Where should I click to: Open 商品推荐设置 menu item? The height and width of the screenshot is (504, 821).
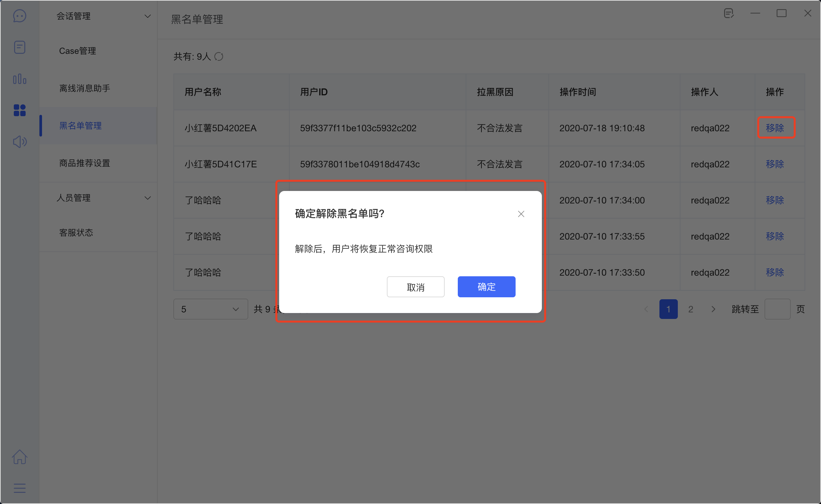84,163
